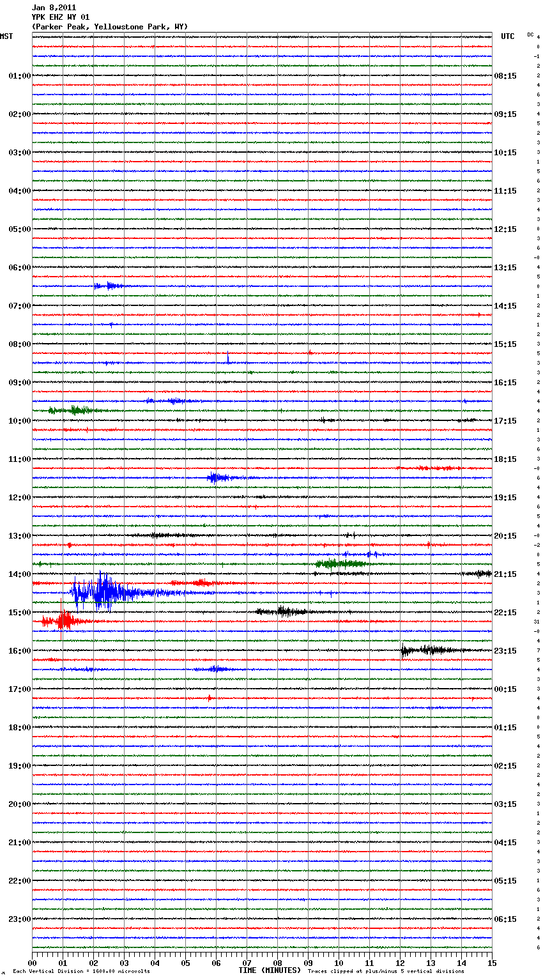This screenshot has width=543, height=980.
Task: Click minute tick label 15 on bottom axis
Action: (492, 963)
